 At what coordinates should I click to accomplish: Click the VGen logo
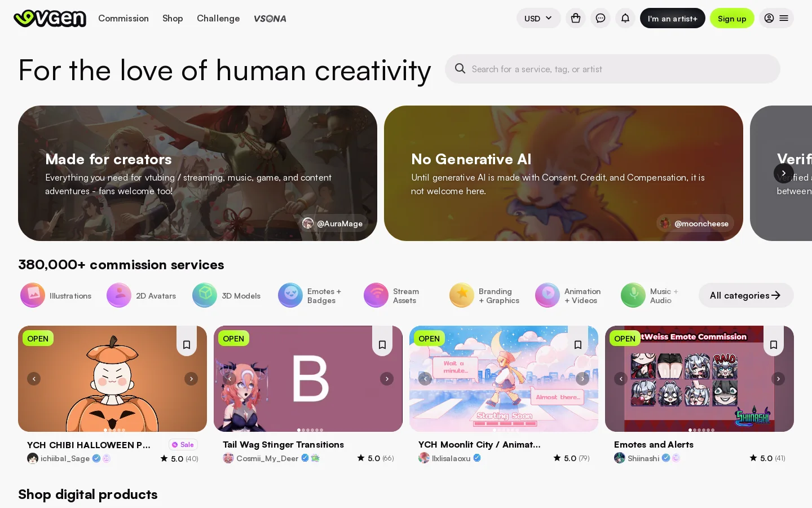(50, 18)
